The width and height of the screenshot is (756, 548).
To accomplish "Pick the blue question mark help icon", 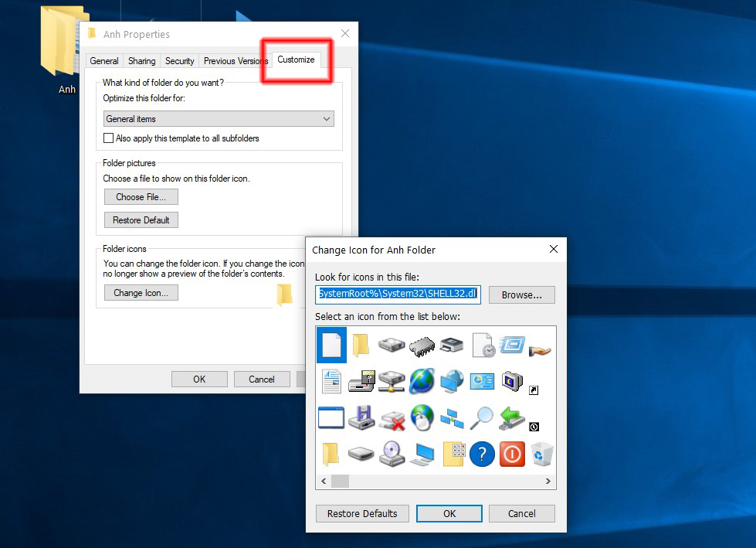I will pyautogui.click(x=482, y=454).
